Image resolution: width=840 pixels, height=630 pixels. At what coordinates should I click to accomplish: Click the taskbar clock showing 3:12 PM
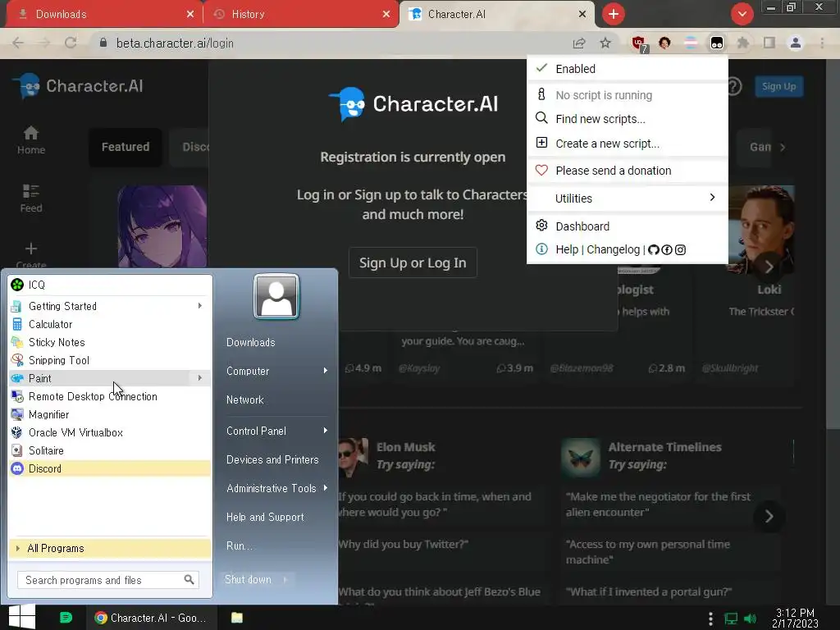(795, 618)
